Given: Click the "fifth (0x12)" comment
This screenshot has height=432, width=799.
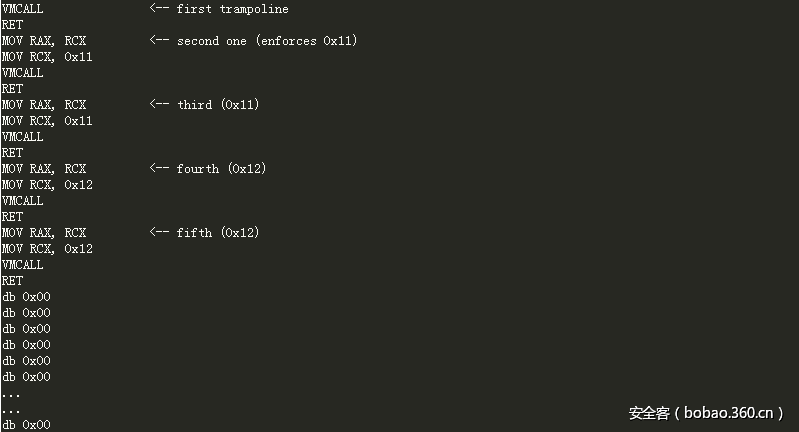Looking at the screenshot, I should click(217, 233).
